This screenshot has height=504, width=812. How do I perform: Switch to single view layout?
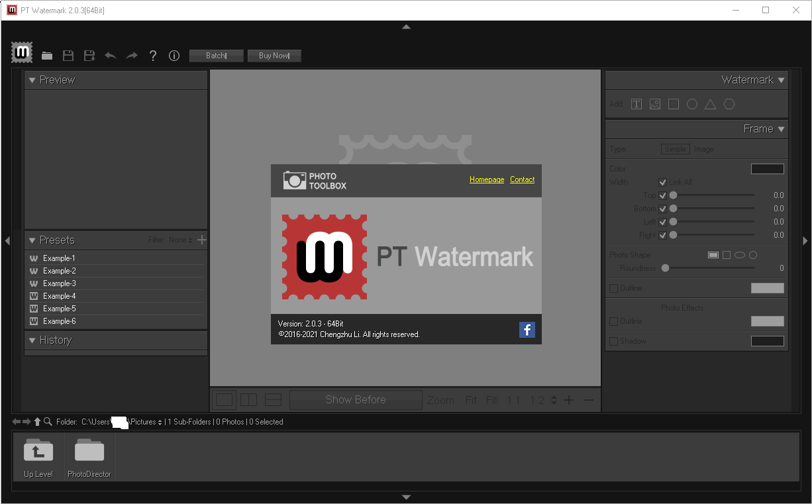point(225,399)
